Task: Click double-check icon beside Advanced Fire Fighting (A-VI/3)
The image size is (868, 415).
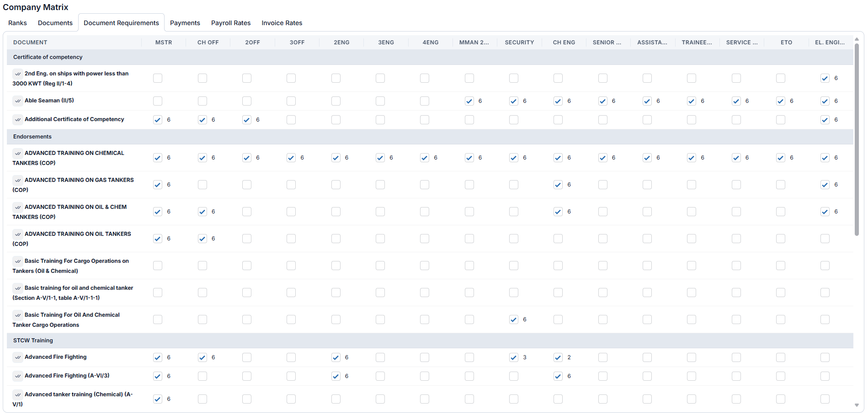Action: (x=18, y=376)
